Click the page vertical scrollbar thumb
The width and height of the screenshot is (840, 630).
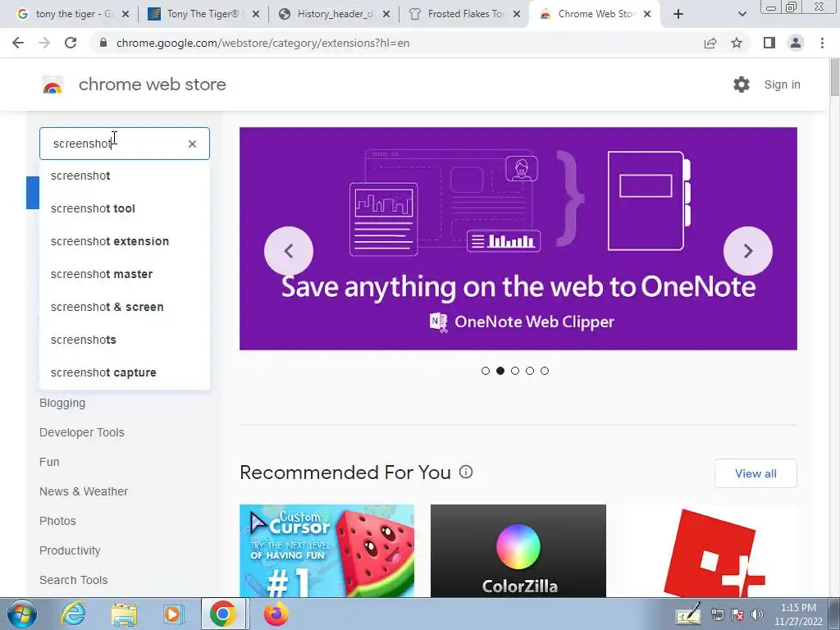pyautogui.click(x=834, y=78)
